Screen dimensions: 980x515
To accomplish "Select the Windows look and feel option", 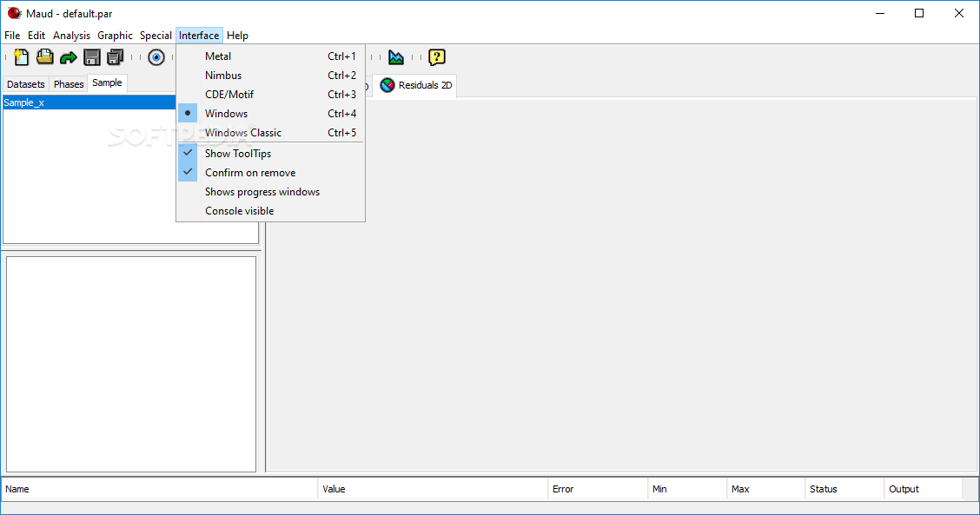I will point(270,114).
